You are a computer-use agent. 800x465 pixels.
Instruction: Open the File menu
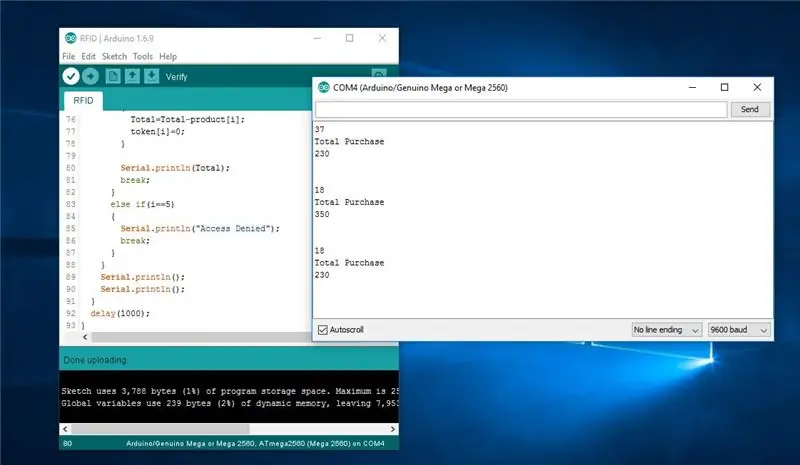click(x=68, y=56)
